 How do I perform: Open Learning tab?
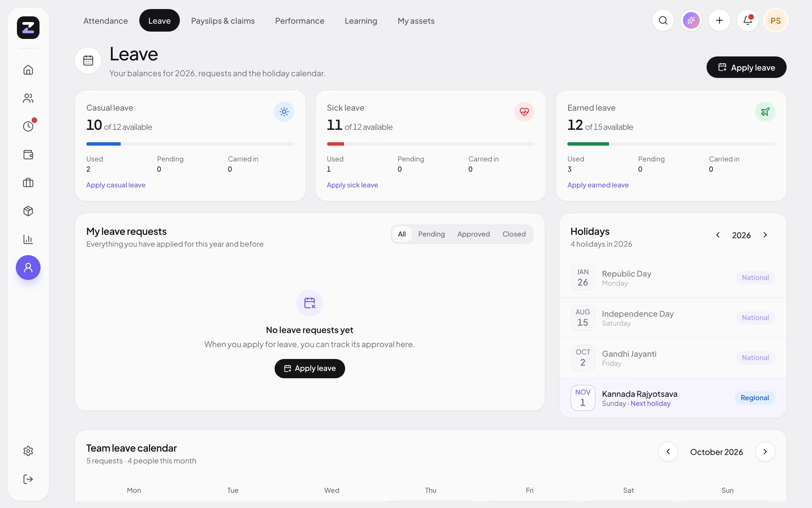coord(361,21)
